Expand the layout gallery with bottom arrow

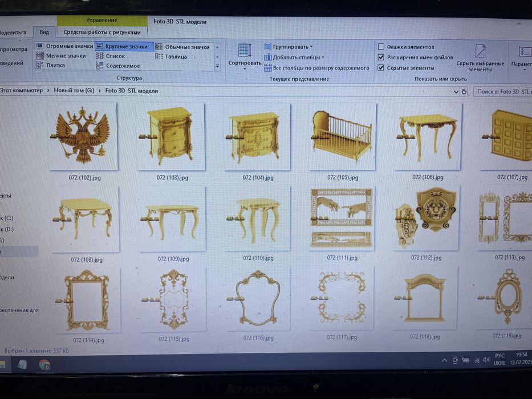[217, 67]
